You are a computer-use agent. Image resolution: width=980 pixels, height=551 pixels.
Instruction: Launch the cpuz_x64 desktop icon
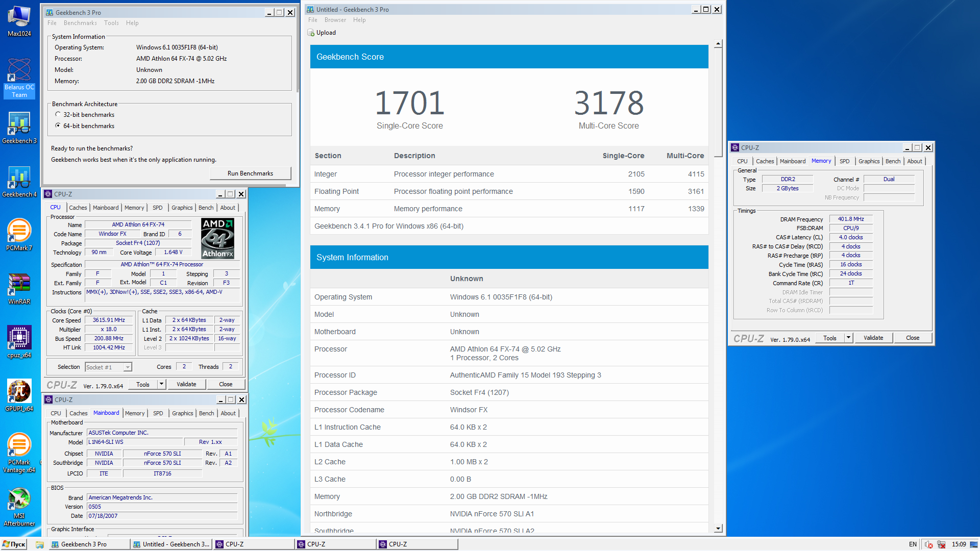(x=19, y=342)
